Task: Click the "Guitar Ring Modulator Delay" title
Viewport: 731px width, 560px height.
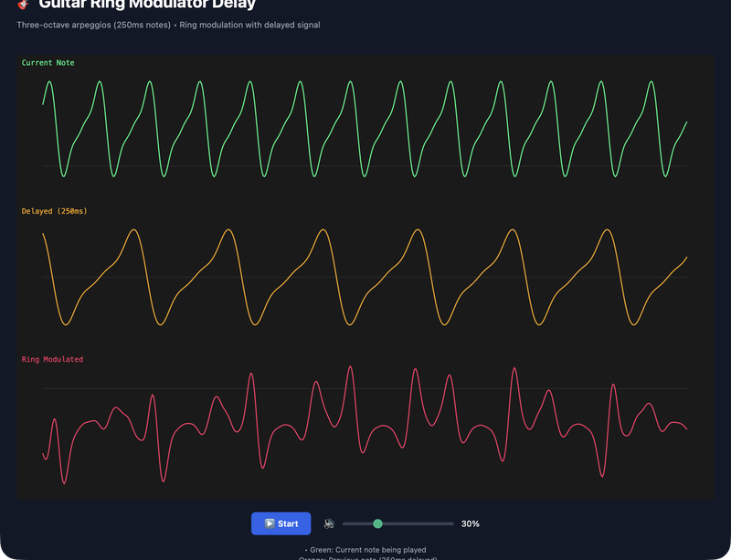Action: [147, 5]
